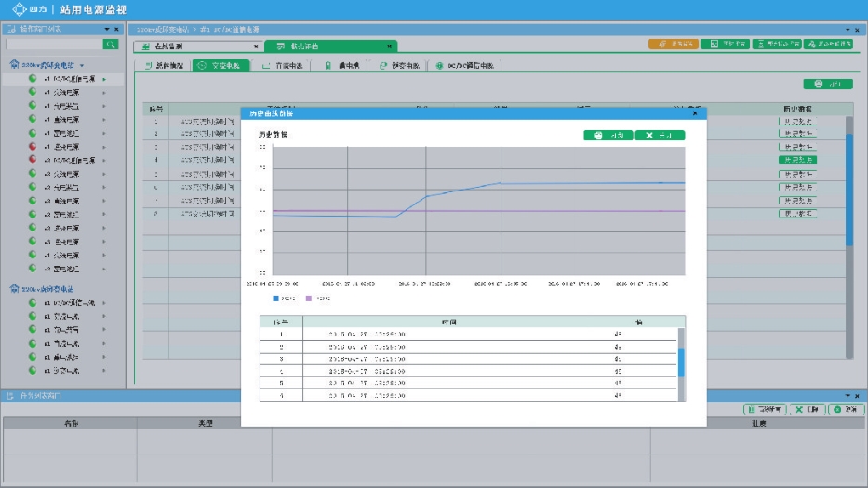
Task: Open the bottom panel title bar dropdown arrow
Action: 846,396
